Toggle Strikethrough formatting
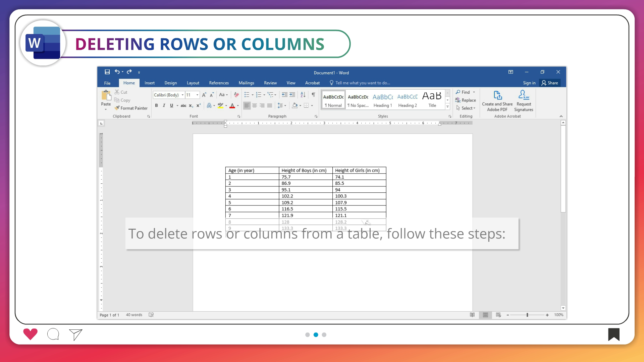 [183, 105]
